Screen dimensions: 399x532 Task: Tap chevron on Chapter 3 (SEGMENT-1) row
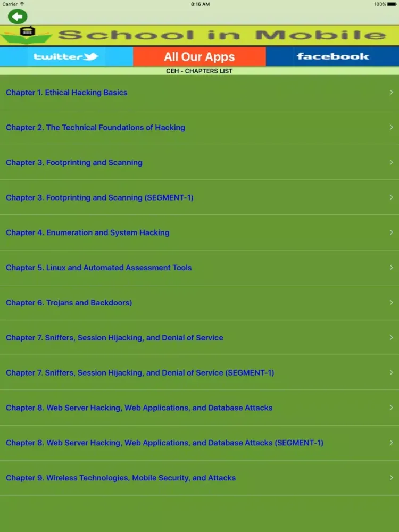tap(391, 197)
